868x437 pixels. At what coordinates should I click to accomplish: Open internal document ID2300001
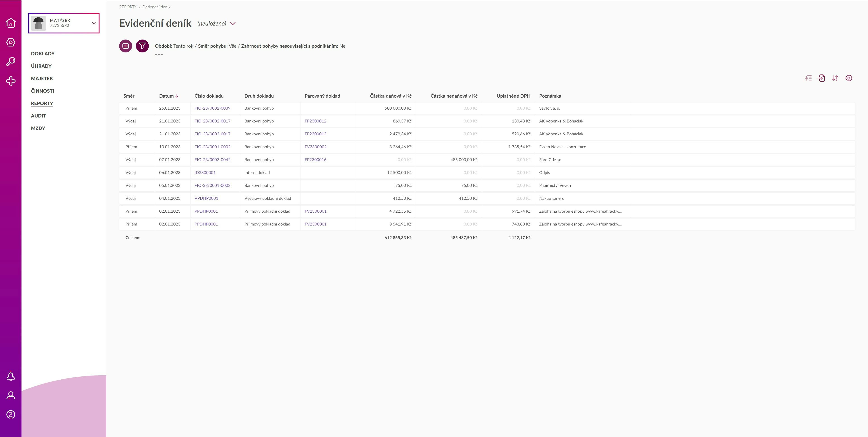tap(205, 172)
